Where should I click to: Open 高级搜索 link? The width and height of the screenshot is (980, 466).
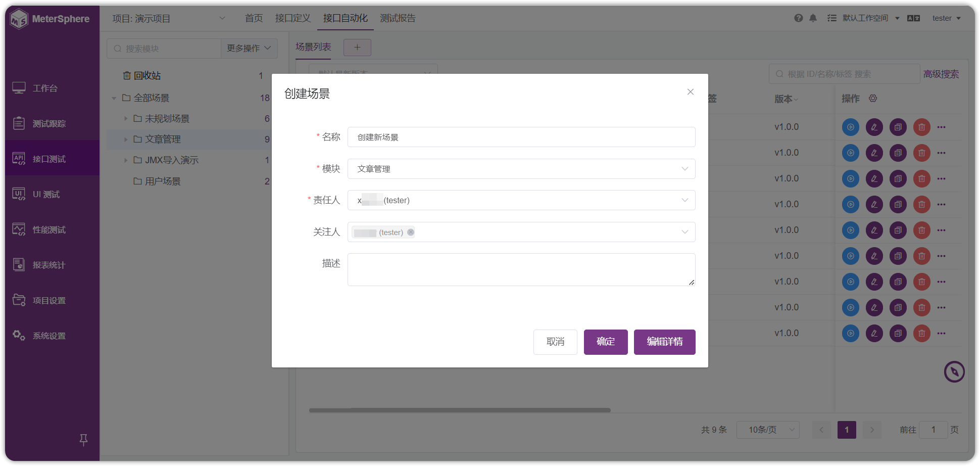[941, 74]
